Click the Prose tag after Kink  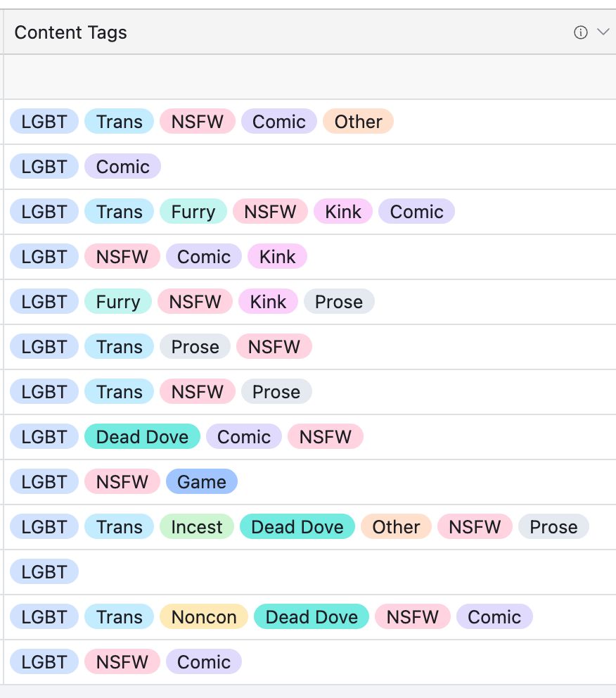339,302
